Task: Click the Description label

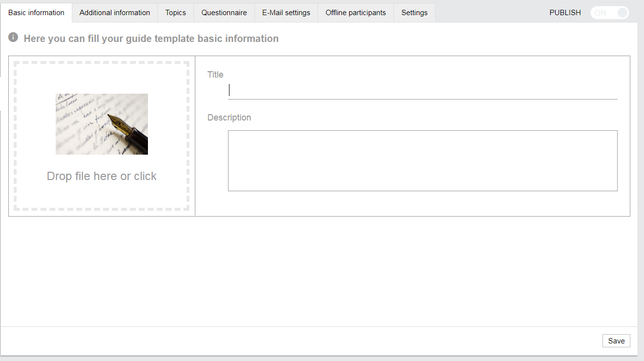Action: pos(229,118)
